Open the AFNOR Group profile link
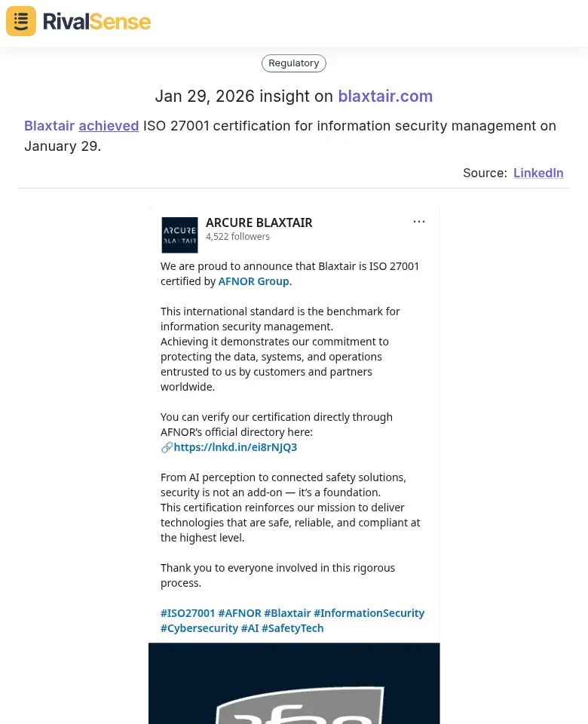Screen dimensions: 588x724 pyautogui.click(x=253, y=281)
